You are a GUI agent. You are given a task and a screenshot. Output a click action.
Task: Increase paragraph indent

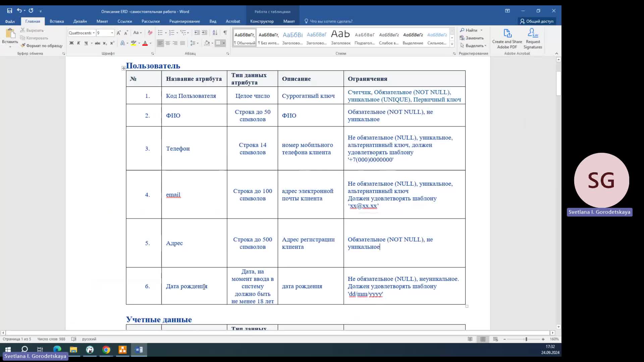pos(205,33)
